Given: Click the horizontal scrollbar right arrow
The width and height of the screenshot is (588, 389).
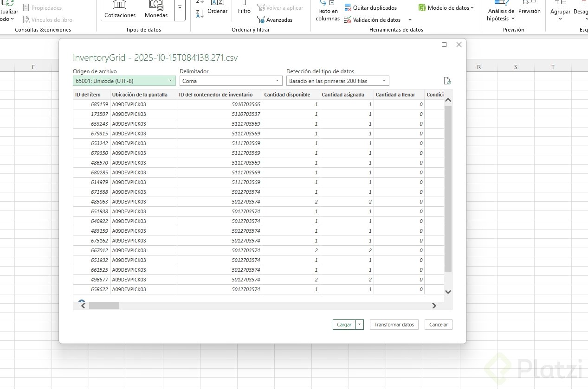Looking at the screenshot, I should (434, 306).
